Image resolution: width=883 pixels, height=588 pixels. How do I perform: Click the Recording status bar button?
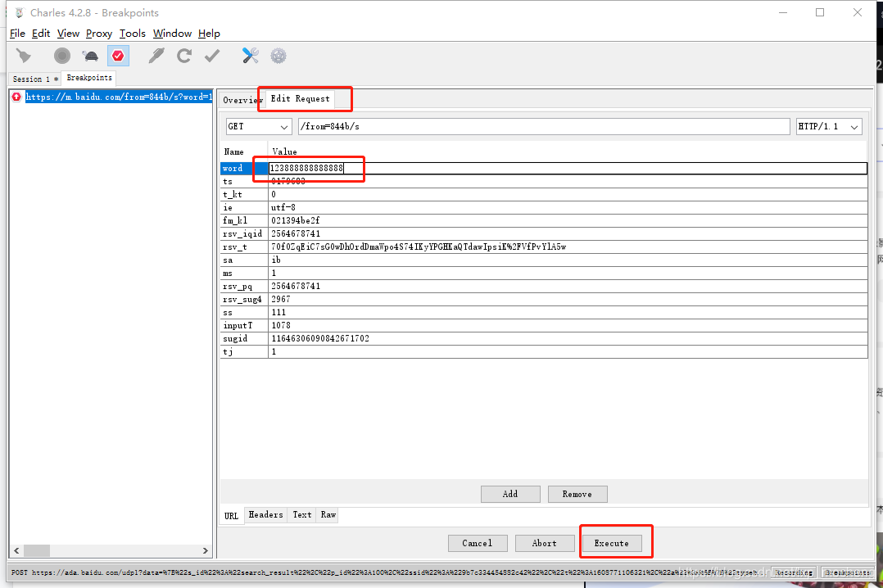[794, 572]
